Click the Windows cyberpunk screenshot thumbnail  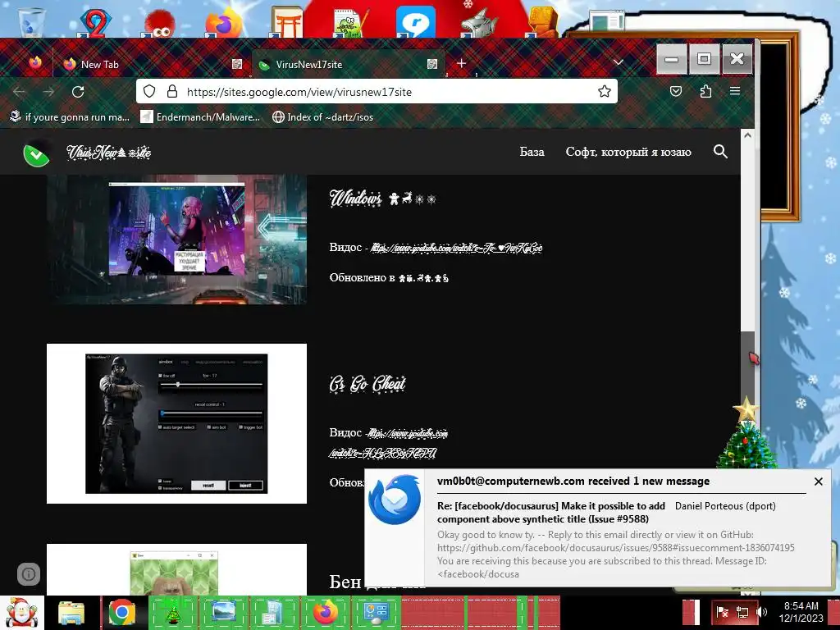point(177,239)
